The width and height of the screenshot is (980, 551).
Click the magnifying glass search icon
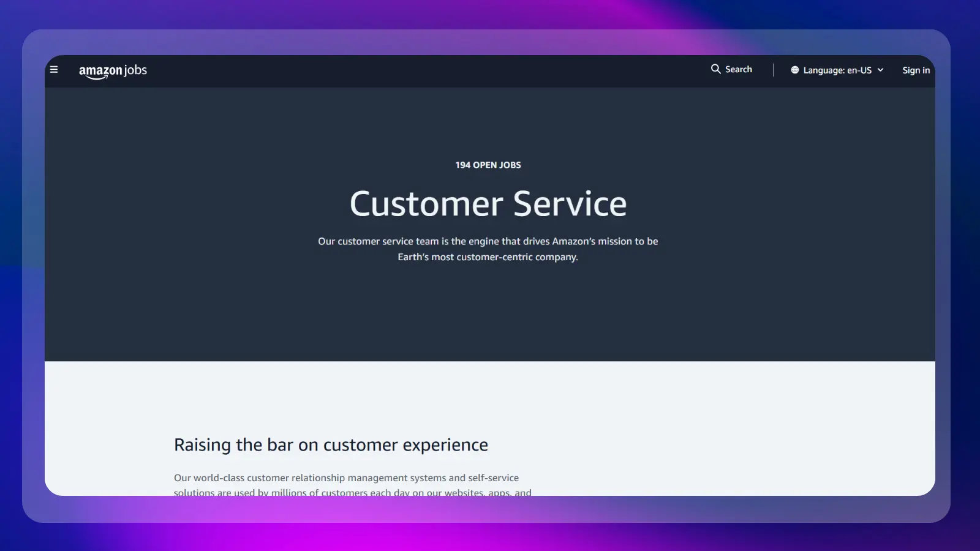[x=715, y=69]
